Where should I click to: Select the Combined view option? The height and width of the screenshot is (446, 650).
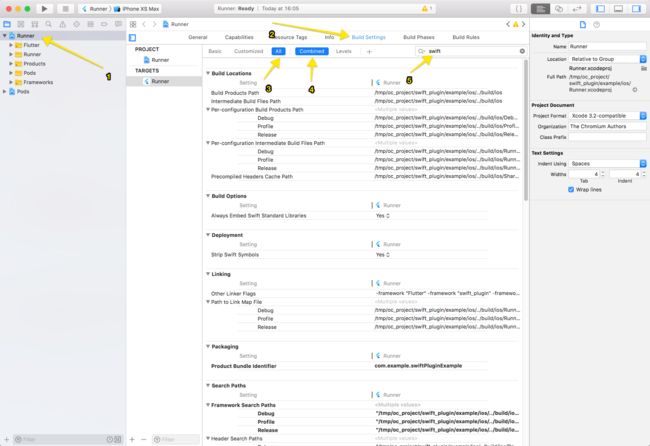click(x=312, y=51)
